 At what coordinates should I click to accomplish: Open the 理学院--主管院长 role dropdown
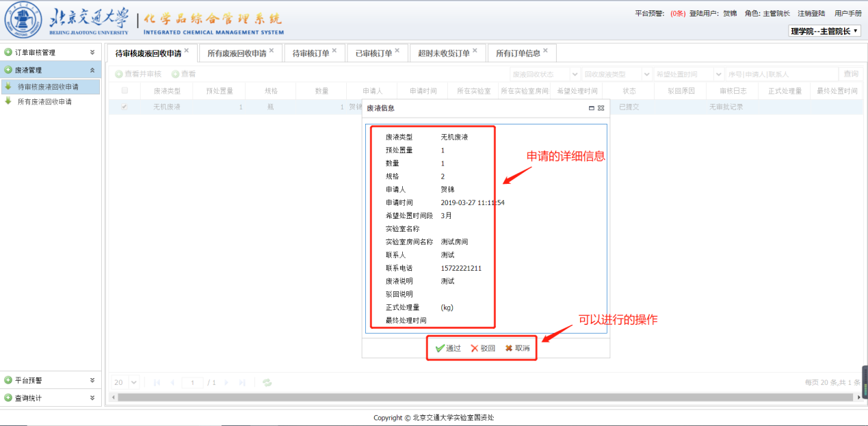pyautogui.click(x=825, y=31)
